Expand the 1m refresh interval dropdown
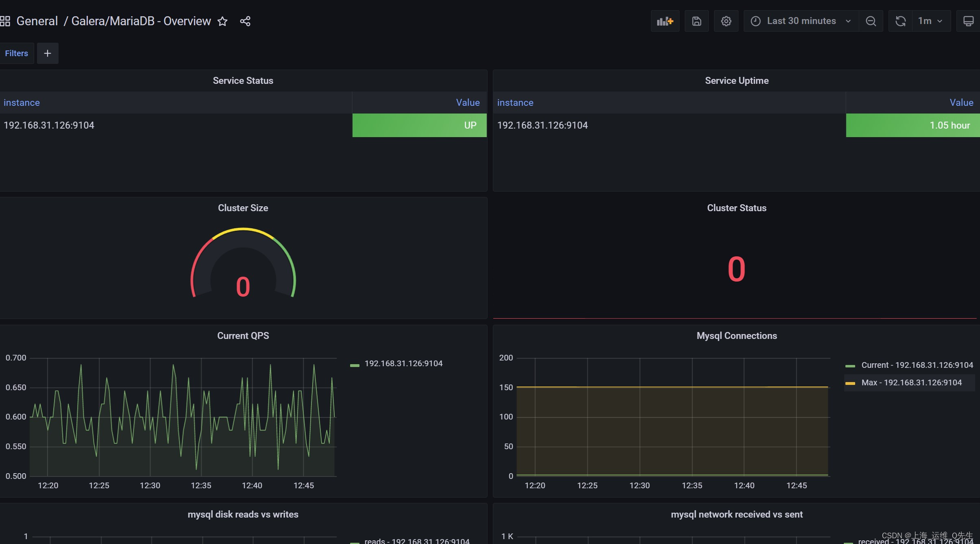 coord(931,21)
